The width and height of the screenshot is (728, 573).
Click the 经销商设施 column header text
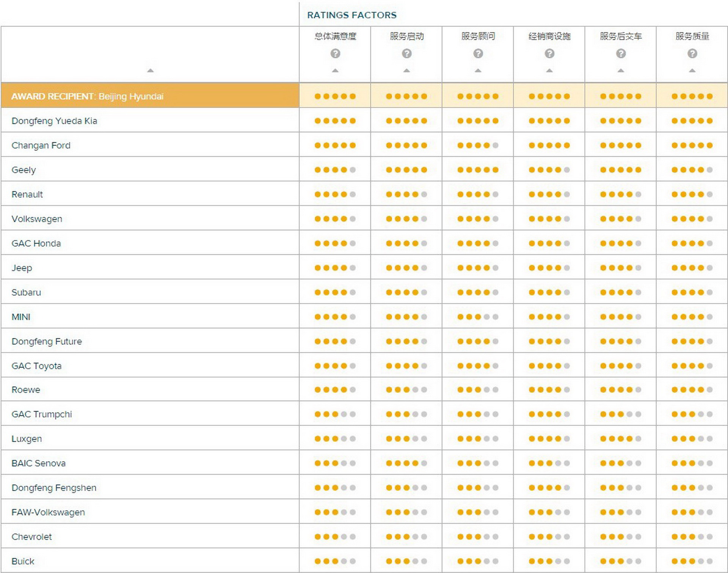coord(549,36)
